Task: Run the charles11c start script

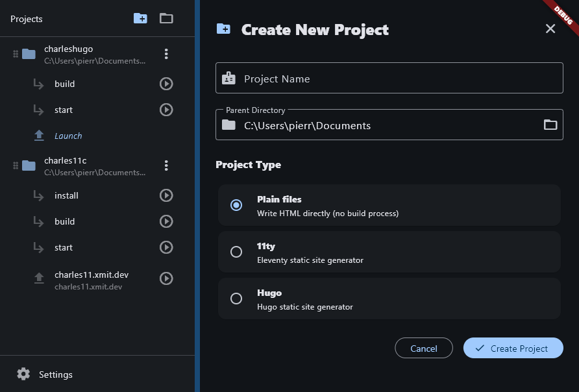Action: (x=166, y=247)
